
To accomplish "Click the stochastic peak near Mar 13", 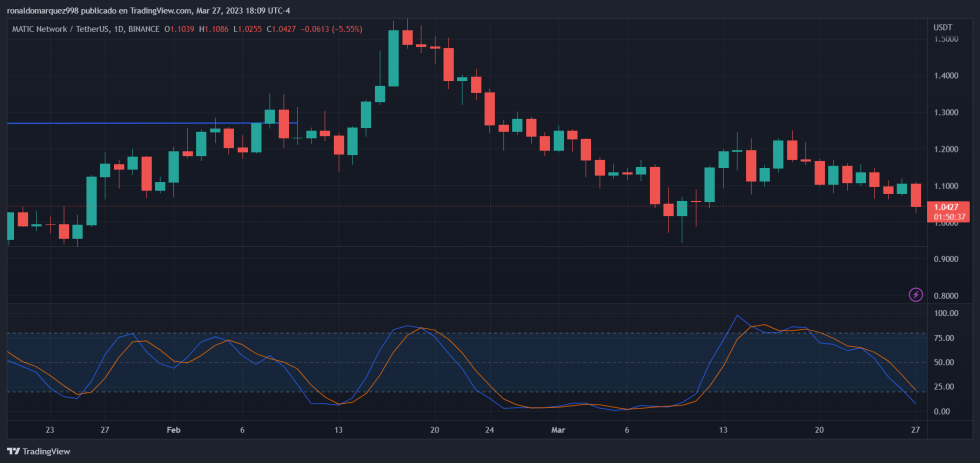I will click(738, 316).
